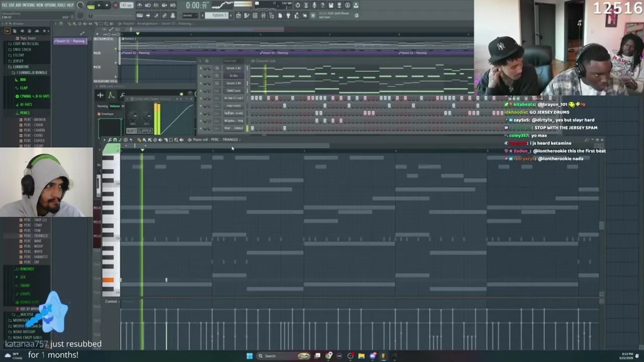This screenshot has height=362, width=644.
Task: Toggle the magnet snap icon in piano roll
Action: point(115,140)
